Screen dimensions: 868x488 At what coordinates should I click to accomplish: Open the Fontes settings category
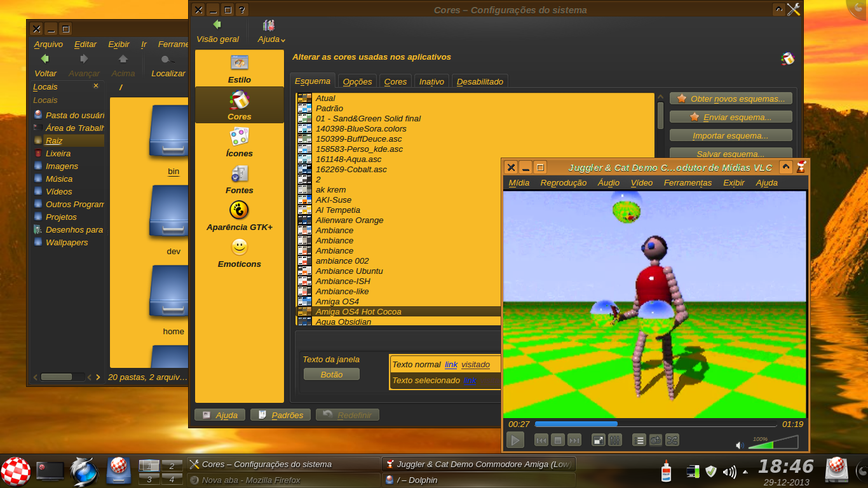[240, 179]
